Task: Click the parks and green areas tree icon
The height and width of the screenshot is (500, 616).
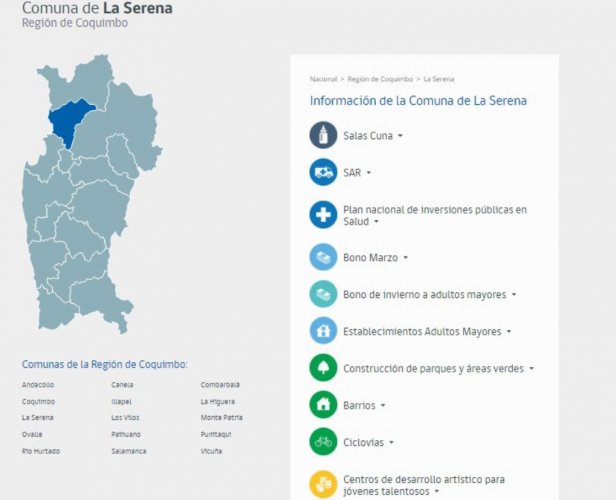Action: pyautogui.click(x=323, y=368)
